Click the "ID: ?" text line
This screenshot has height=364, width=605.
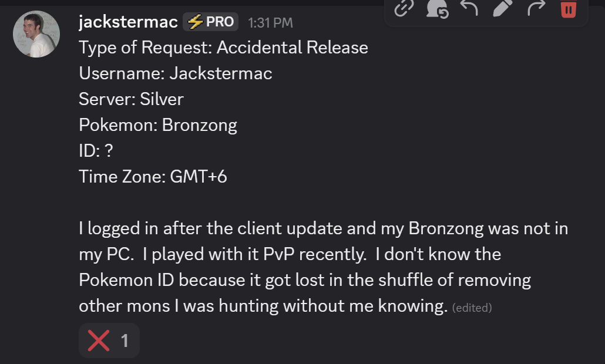pos(96,151)
